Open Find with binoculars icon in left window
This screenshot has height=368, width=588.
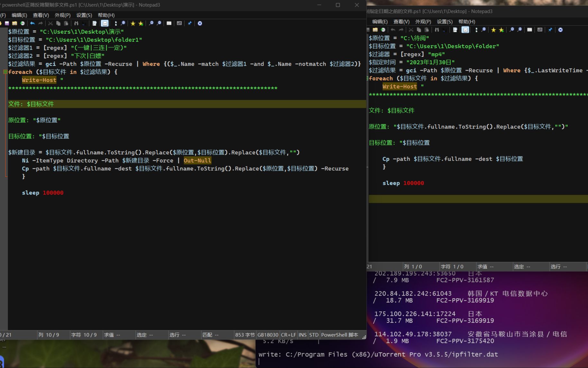pos(76,23)
